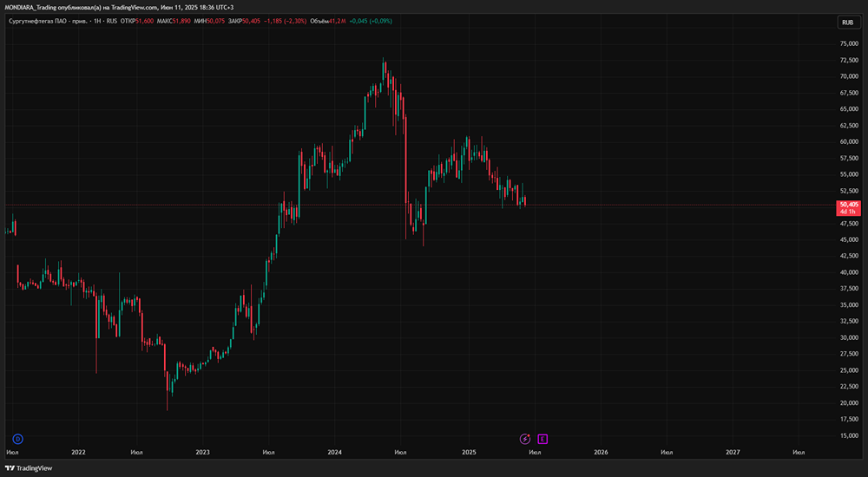Click the green +0,045 (+0,09%) value

pos(371,21)
